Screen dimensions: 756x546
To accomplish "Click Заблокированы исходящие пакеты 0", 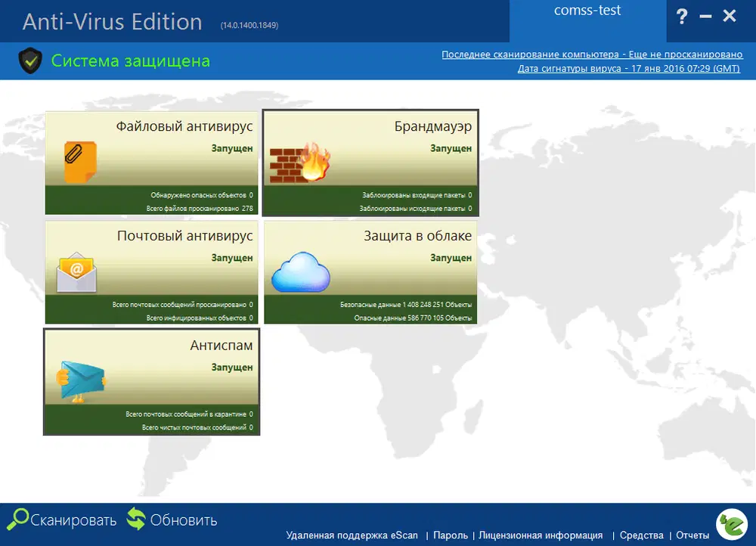I will click(x=416, y=209).
